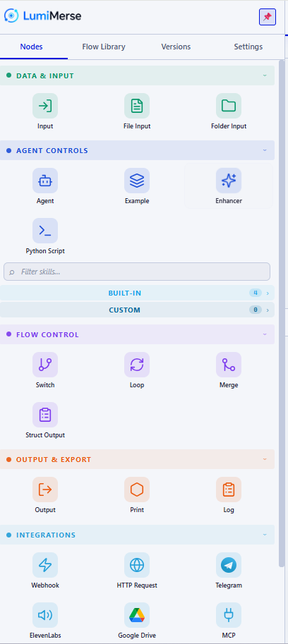Collapse the Flow Control section

137,334
